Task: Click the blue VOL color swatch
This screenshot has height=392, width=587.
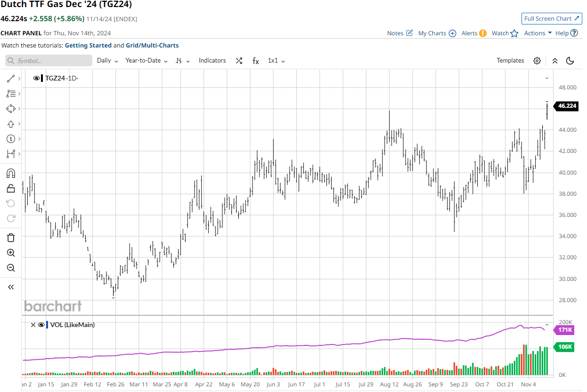Action: (47, 325)
